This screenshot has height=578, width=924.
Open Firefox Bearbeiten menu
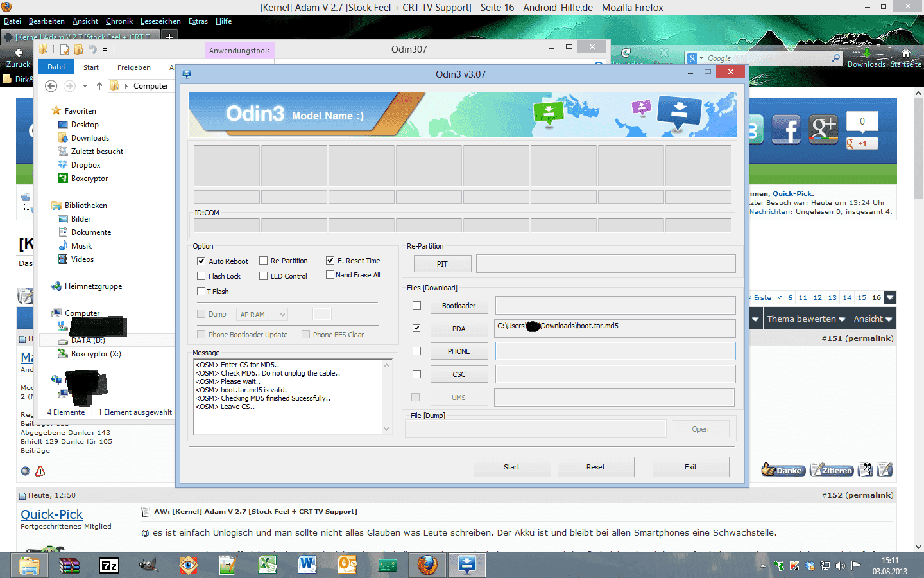click(47, 21)
